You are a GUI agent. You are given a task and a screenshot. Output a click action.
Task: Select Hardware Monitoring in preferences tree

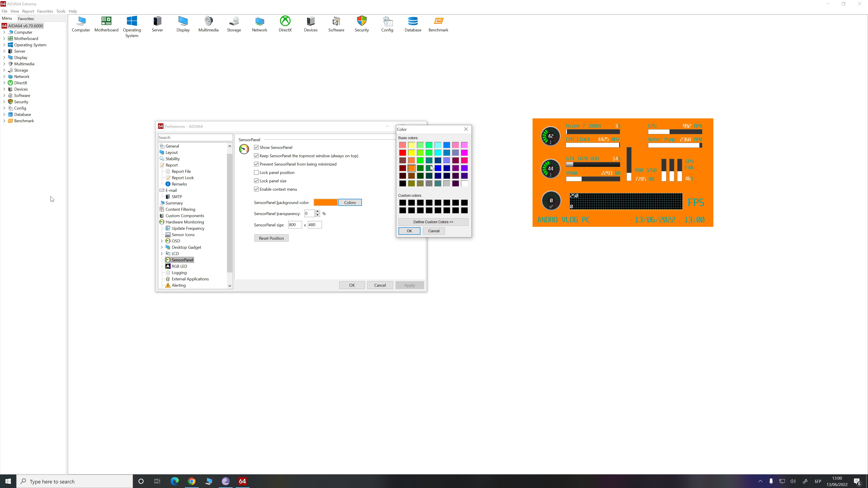click(x=185, y=222)
